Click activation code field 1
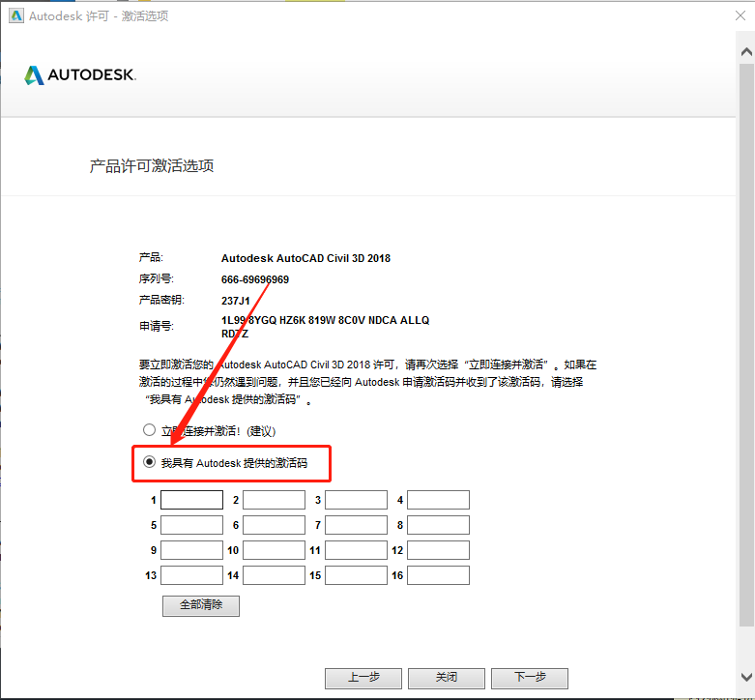755x700 pixels. click(x=191, y=500)
